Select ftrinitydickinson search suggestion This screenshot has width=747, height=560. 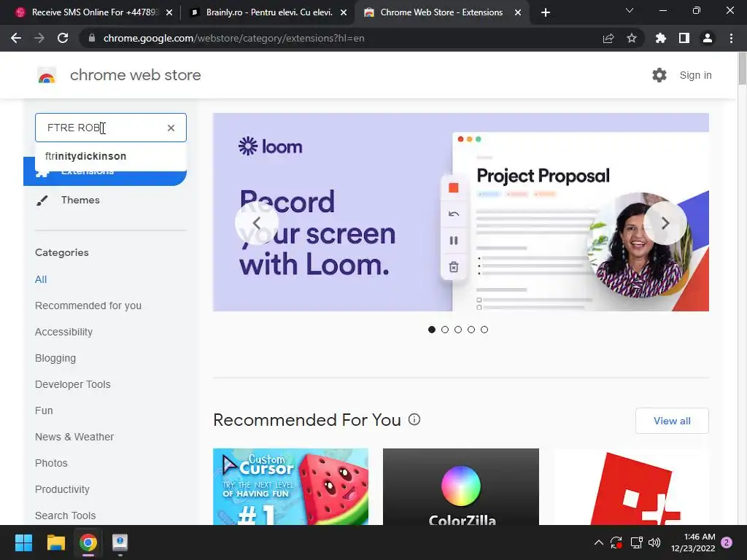(111, 156)
